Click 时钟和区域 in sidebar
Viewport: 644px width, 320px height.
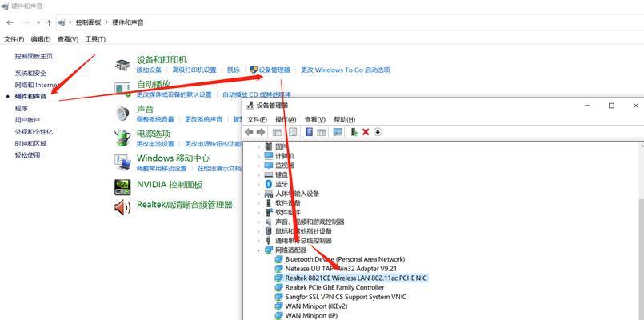pos(31,143)
